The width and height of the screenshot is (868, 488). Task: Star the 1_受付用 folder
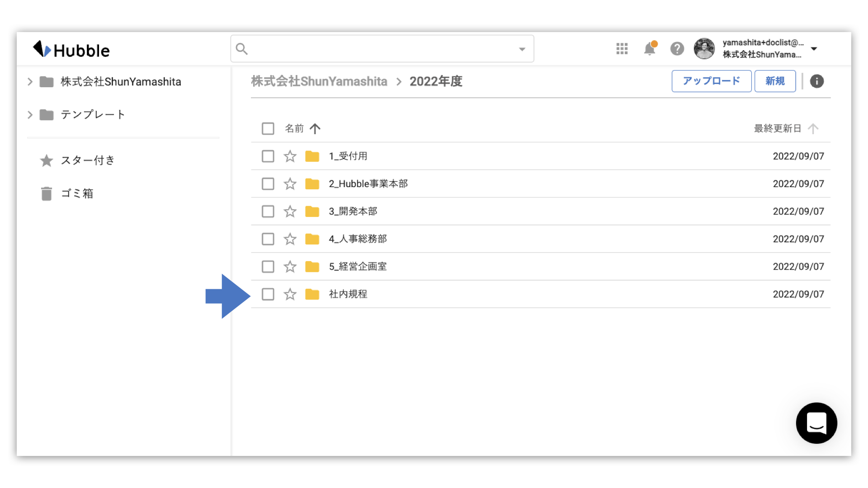[x=290, y=156]
